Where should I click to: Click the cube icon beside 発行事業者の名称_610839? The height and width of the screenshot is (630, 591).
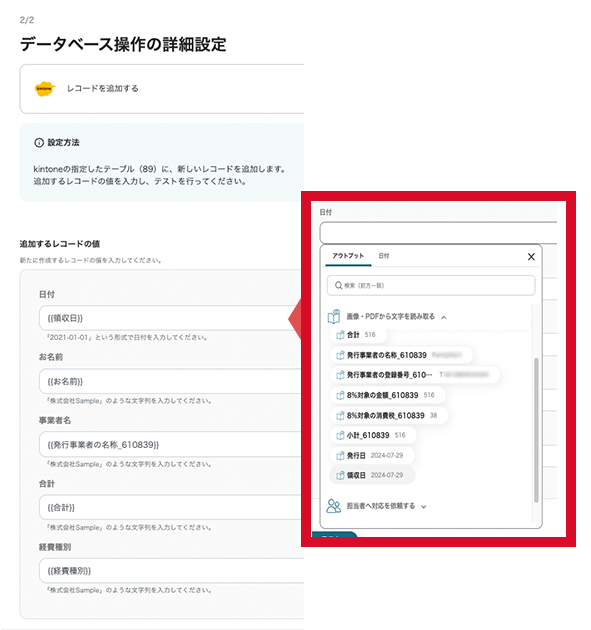[x=340, y=355]
